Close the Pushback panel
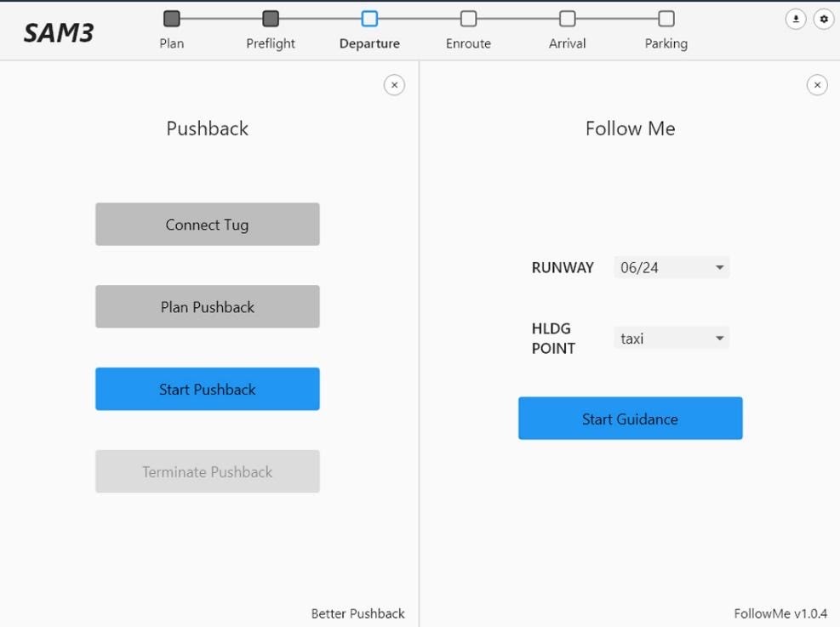The image size is (840, 627). click(x=394, y=85)
